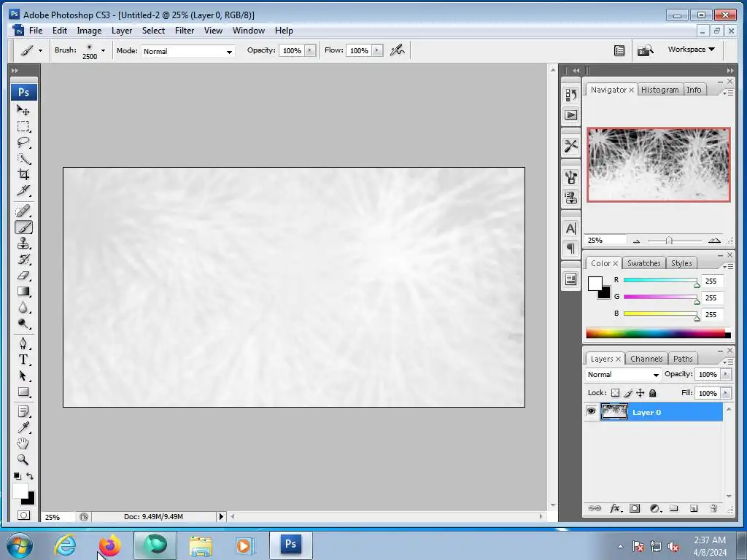
Task: Toggle lock position
Action: pyautogui.click(x=640, y=393)
